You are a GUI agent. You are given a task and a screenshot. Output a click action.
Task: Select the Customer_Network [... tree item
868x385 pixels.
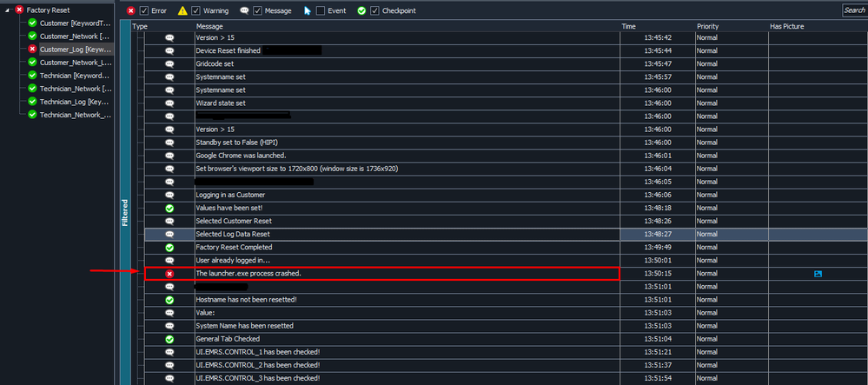coord(76,36)
